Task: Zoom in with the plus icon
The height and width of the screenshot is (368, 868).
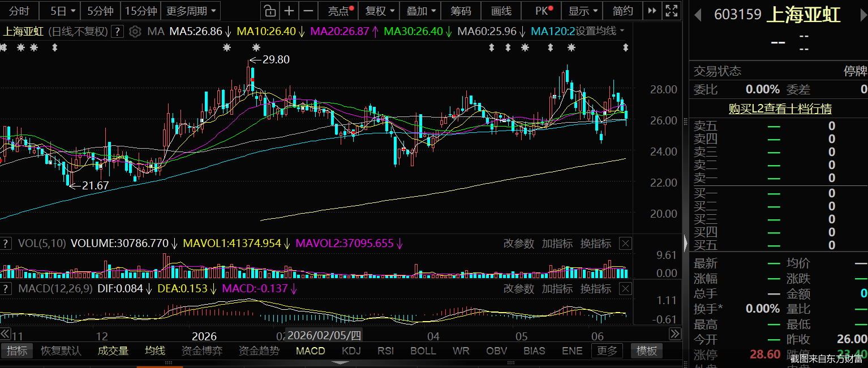Action: (x=289, y=11)
